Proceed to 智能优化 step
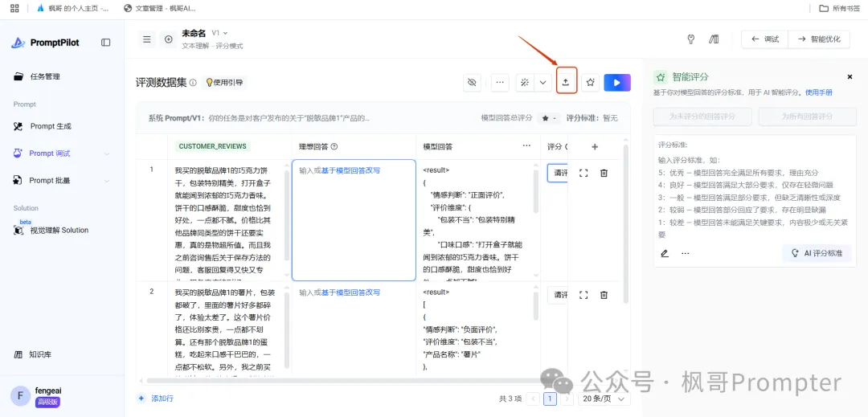 tap(819, 39)
